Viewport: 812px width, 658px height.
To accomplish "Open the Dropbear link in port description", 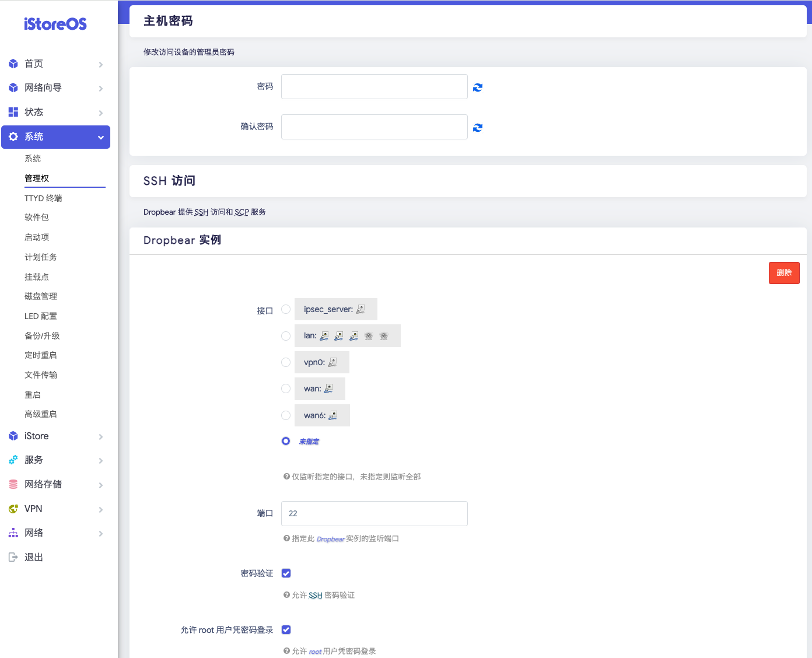I will (331, 538).
